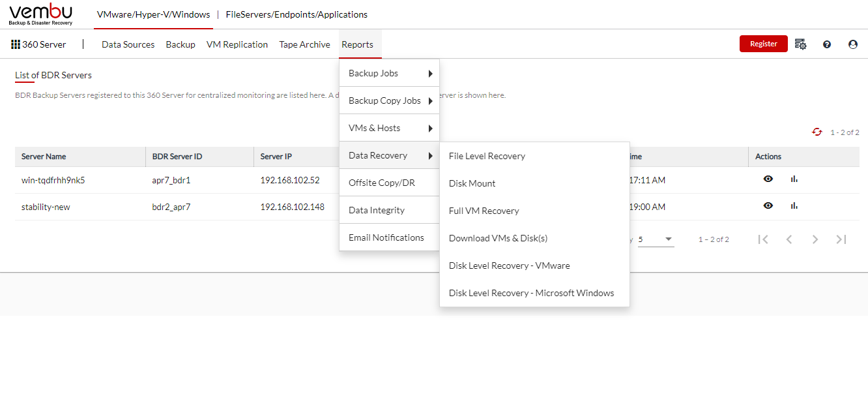Select Data Integrity report
This screenshot has width=868, height=394.
tap(390, 210)
